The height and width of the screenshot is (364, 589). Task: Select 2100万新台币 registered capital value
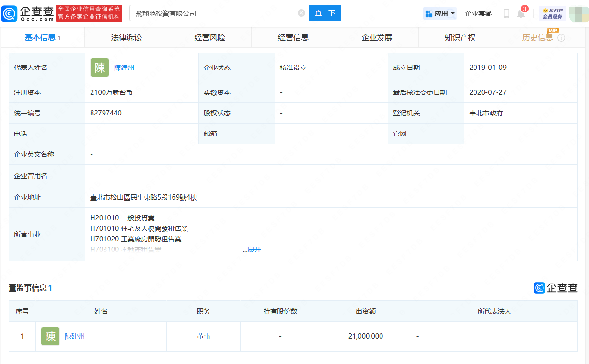111,92
